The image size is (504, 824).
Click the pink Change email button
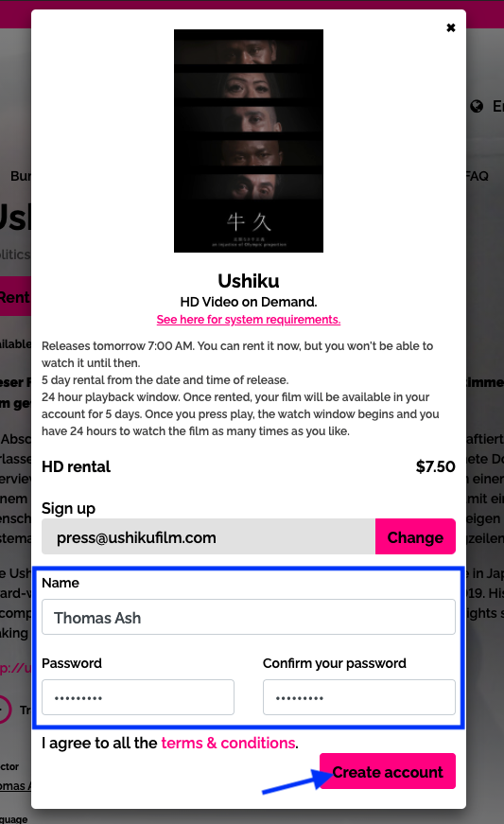(415, 536)
